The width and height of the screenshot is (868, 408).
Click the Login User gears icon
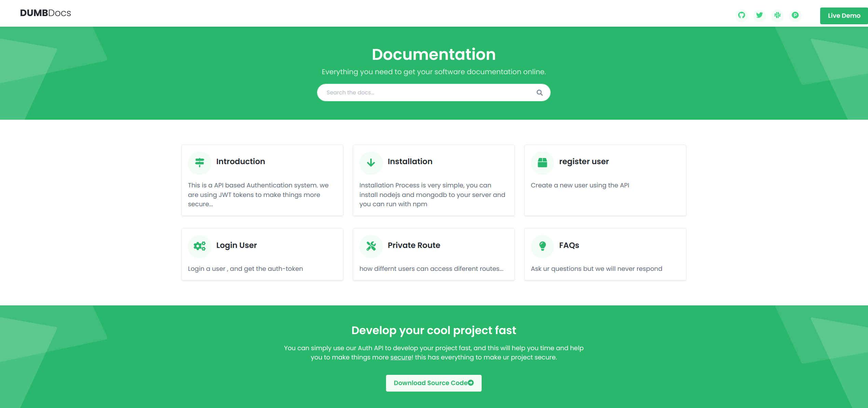coord(199,246)
